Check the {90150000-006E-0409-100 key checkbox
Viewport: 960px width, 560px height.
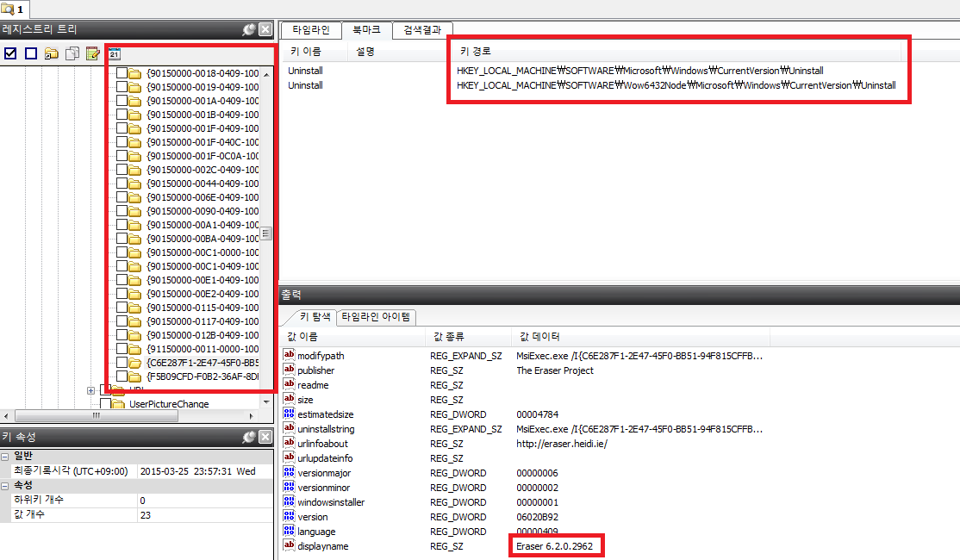122,197
